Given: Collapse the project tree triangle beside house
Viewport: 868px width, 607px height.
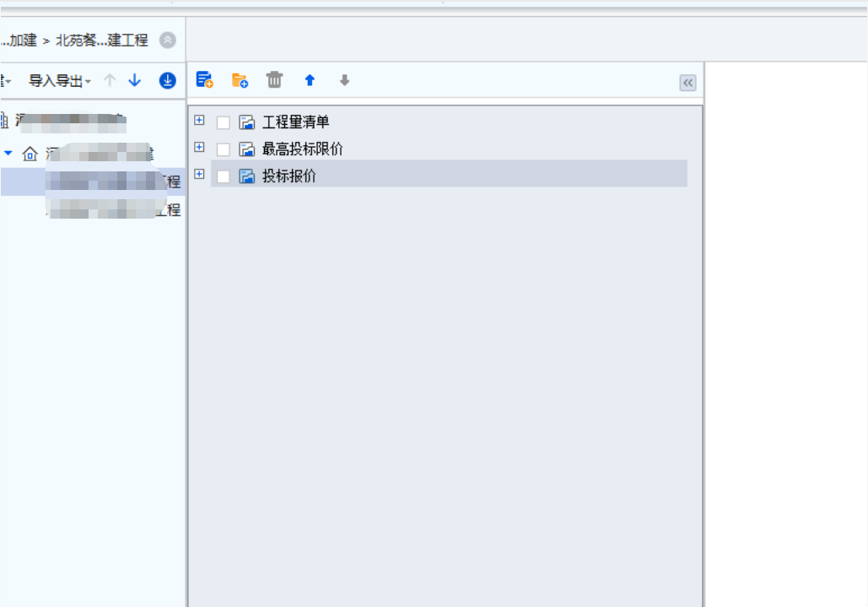Looking at the screenshot, I should click(8, 153).
